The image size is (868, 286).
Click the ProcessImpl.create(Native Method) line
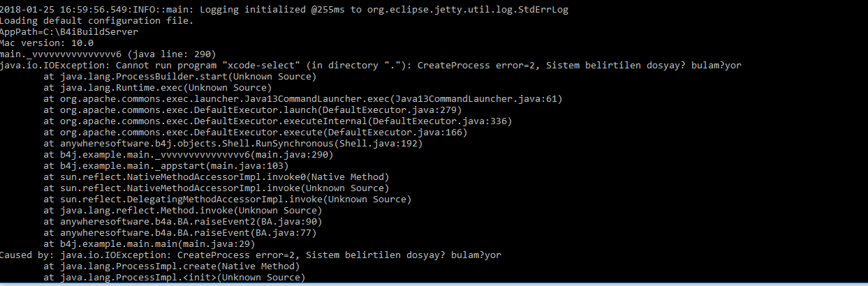pyautogui.click(x=171, y=266)
